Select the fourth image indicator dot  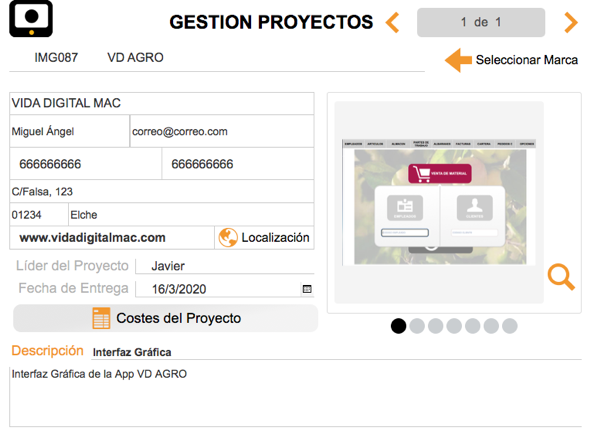click(x=454, y=326)
